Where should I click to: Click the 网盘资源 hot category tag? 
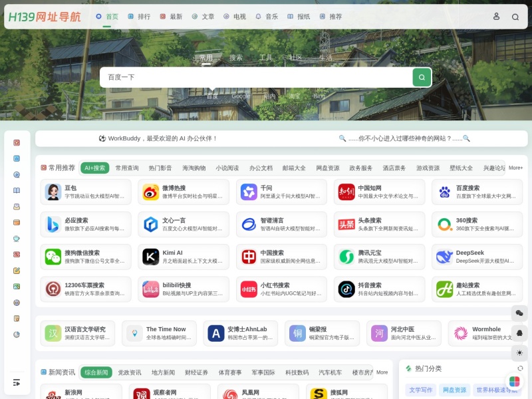click(454, 390)
